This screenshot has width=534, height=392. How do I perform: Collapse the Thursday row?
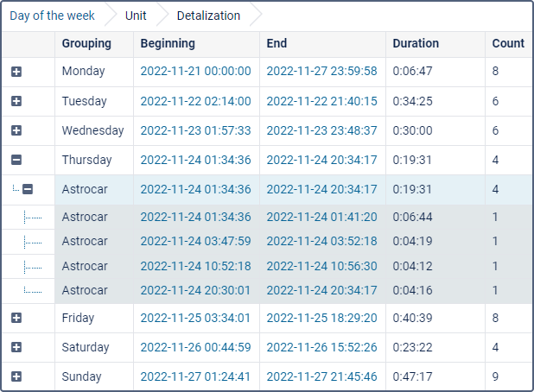point(16,160)
